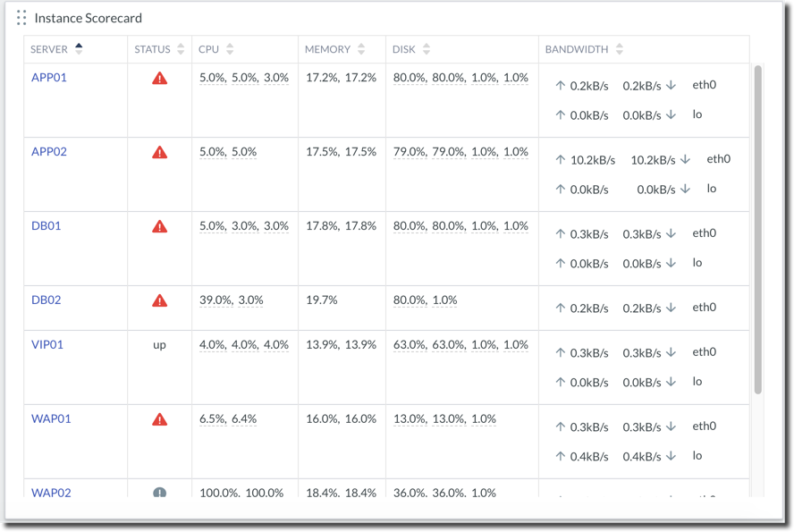Image resolution: width=794 pixels, height=532 pixels.
Task: Sort the table by SERVER column
Action: (x=79, y=49)
